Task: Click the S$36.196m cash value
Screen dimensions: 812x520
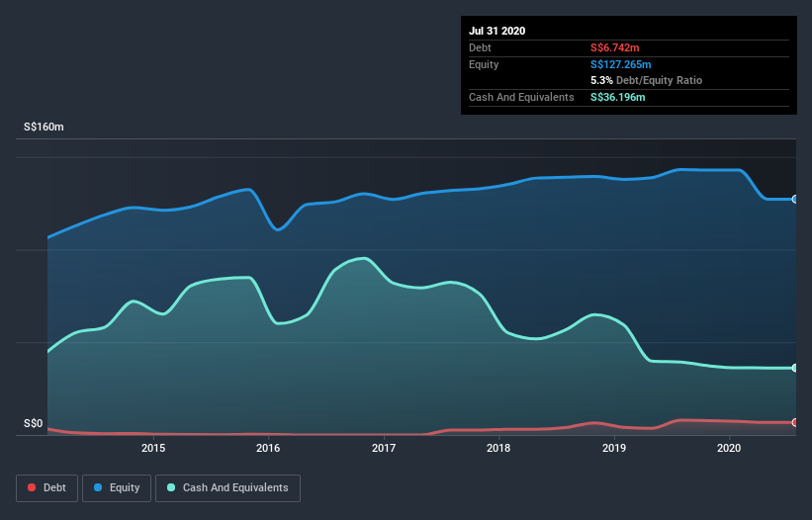Action: tap(618, 97)
